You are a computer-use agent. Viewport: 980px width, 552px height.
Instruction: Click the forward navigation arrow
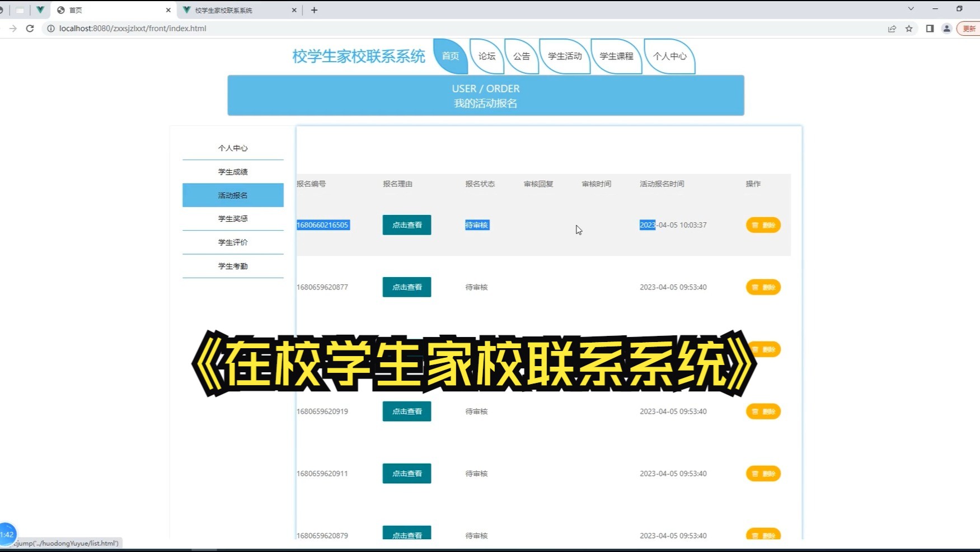click(x=12, y=29)
